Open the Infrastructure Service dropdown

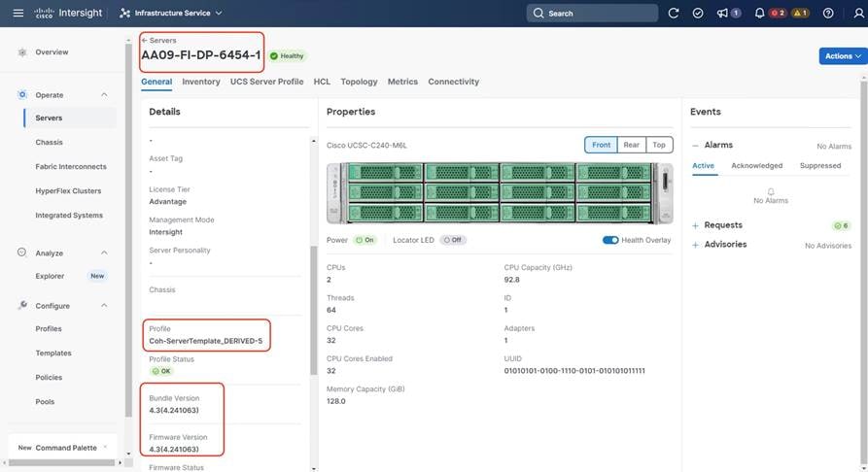(x=171, y=13)
